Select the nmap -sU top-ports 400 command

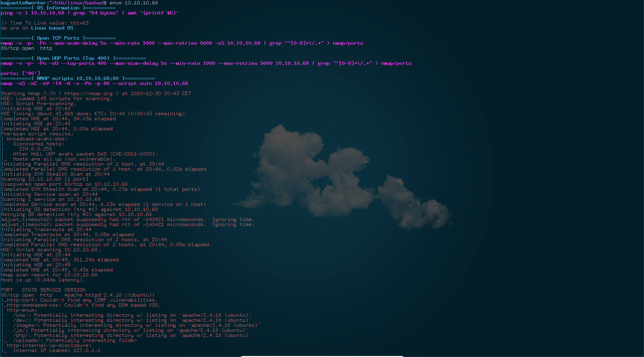tap(206, 63)
